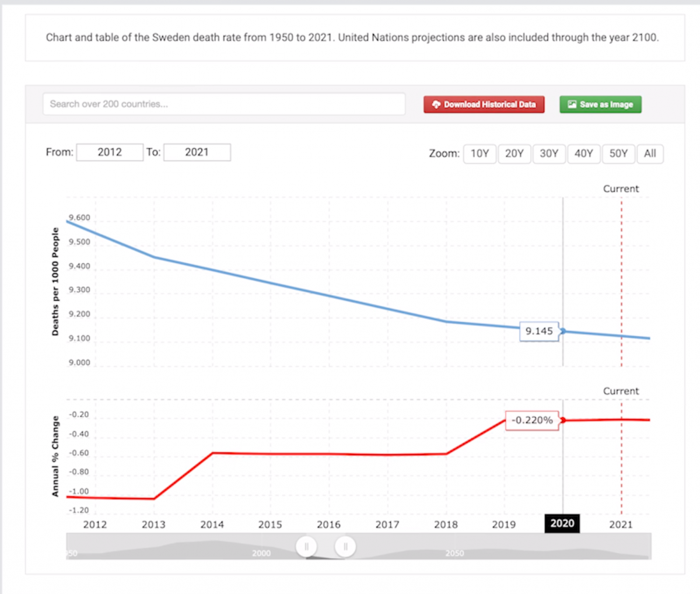Set zoom range to 30Y
This screenshot has width=700, height=594.
click(549, 153)
